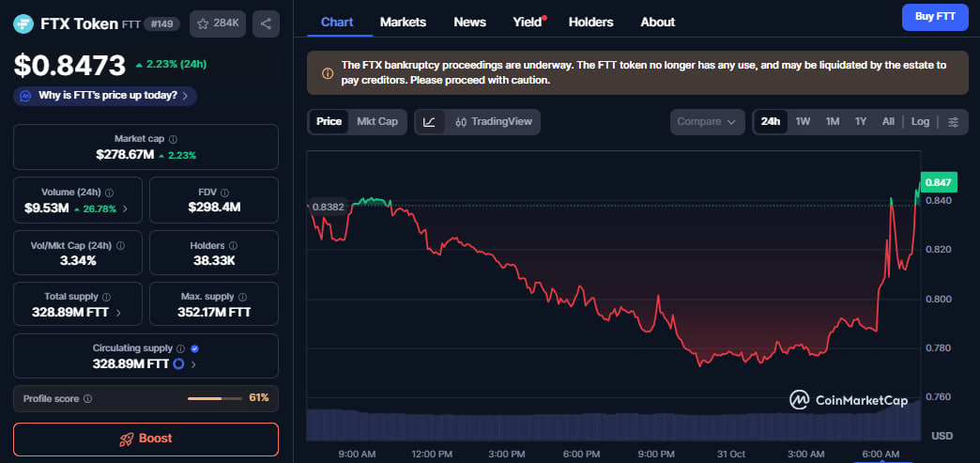The height and width of the screenshot is (463, 980).
Task: Select the 1W time range
Action: [x=803, y=122]
